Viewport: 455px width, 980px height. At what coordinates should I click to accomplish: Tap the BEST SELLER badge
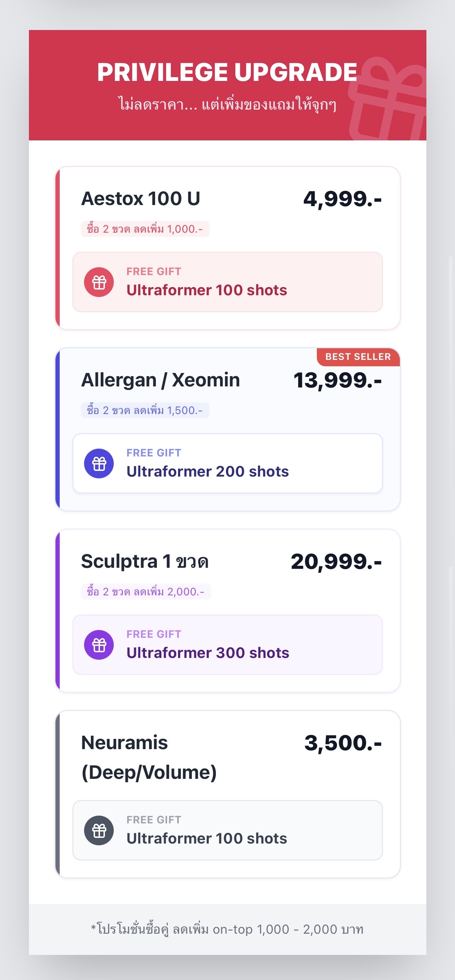pyautogui.click(x=358, y=357)
